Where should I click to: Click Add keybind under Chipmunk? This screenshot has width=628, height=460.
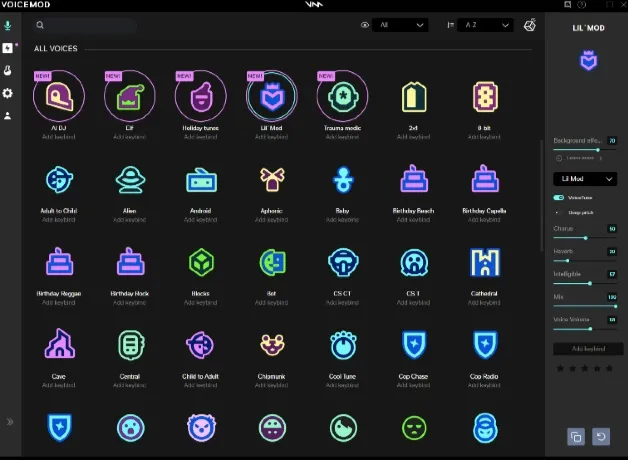tap(272, 385)
